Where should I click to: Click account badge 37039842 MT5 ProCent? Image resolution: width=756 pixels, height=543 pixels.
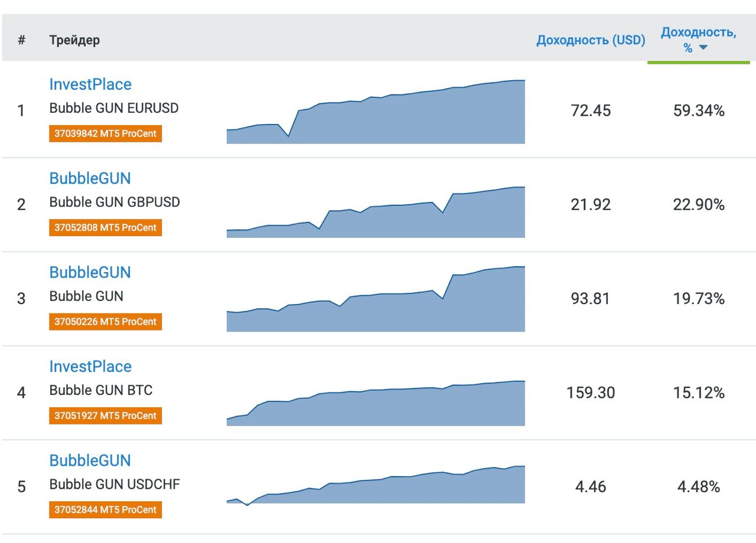[x=105, y=133]
